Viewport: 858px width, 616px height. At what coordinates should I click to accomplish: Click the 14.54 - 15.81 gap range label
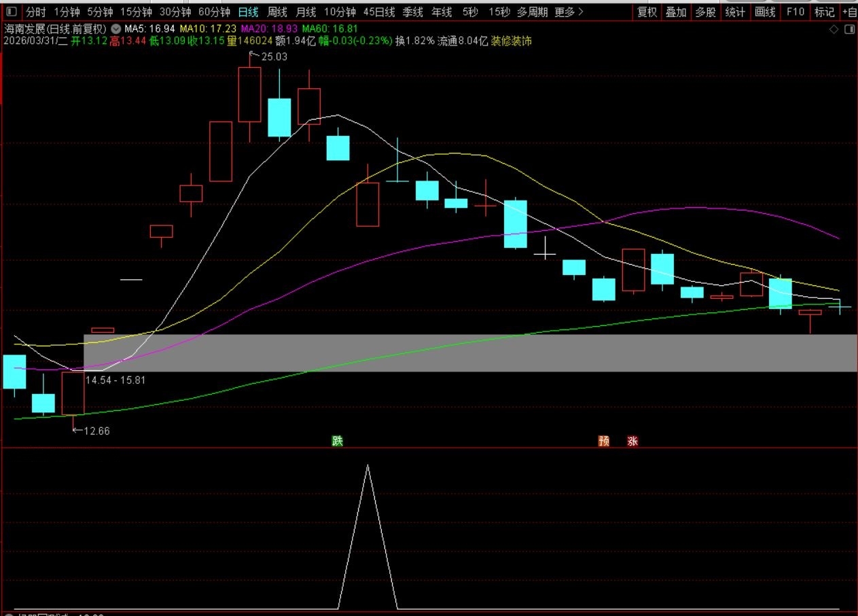click(x=115, y=380)
